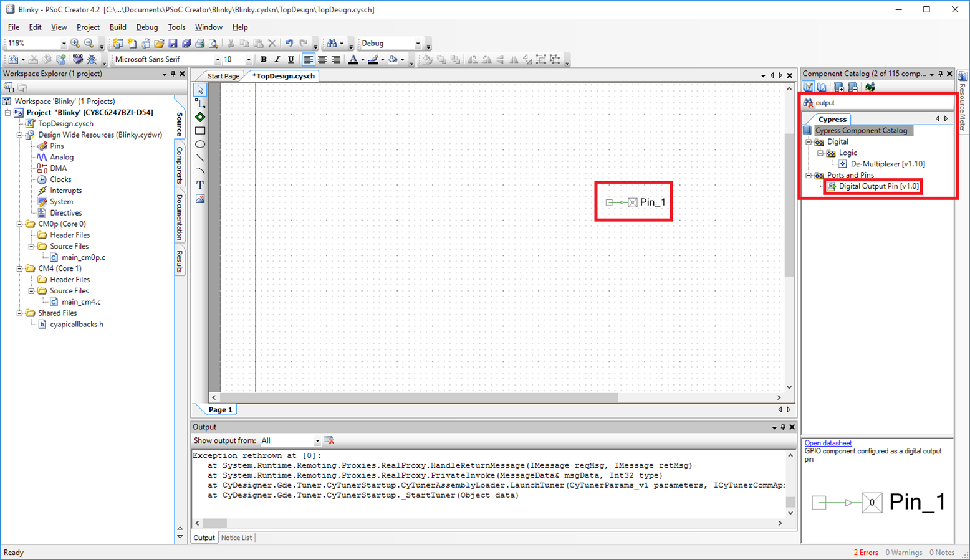Select the ellipse drawing tool
This screenshot has width=970, height=560.
200,145
